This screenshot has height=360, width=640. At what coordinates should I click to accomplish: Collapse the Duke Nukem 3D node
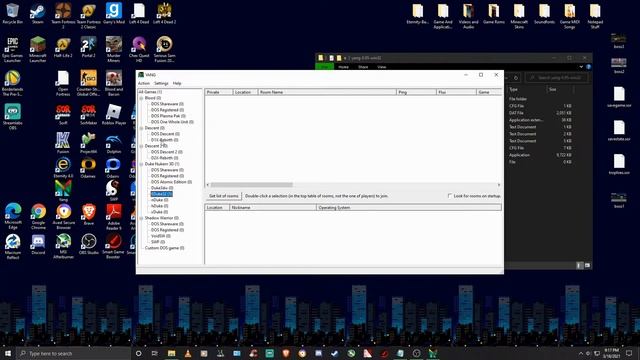click(141, 164)
